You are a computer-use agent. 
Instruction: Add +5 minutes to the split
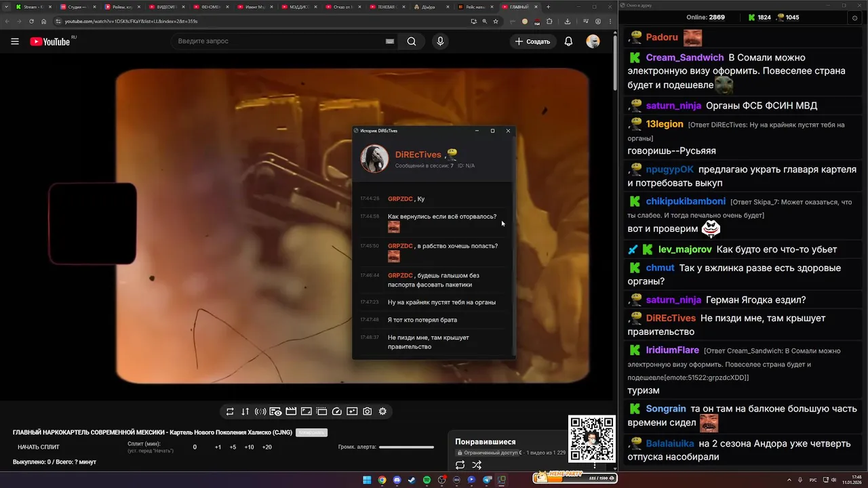(233, 447)
